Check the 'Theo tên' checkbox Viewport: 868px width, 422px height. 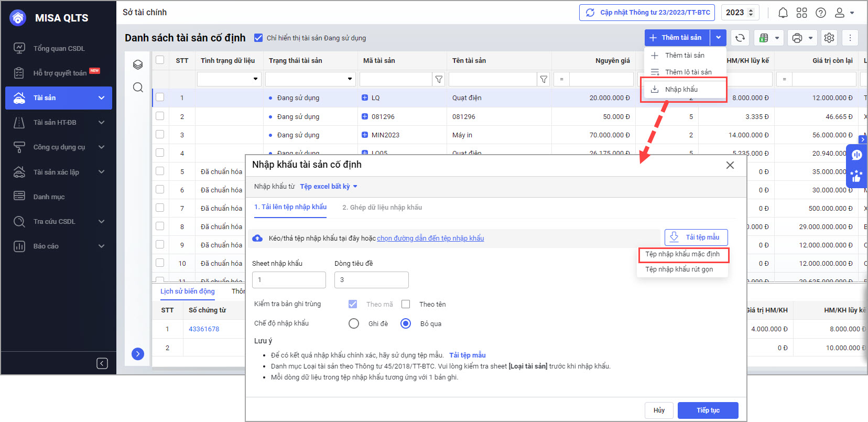406,304
